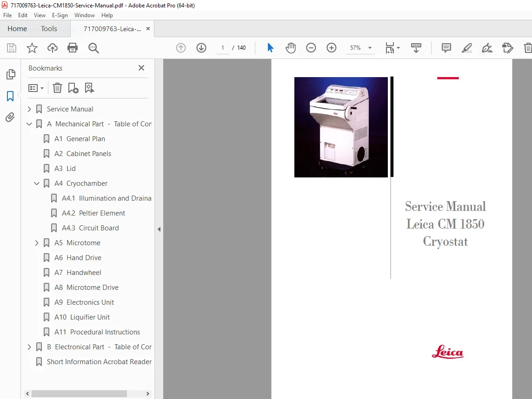Open the Edit menu
The image size is (532, 399).
pyautogui.click(x=23, y=15)
